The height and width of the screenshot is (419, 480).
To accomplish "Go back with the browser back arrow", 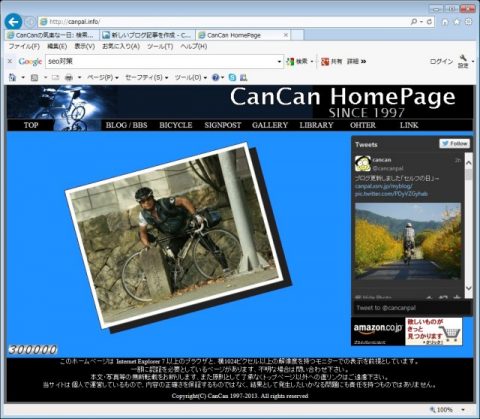I will [x=13, y=22].
